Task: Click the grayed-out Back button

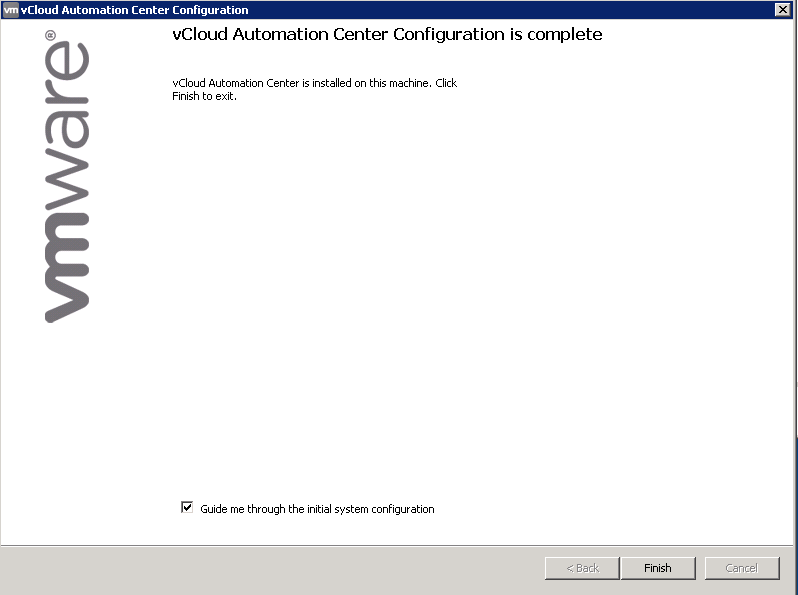Action: (582, 568)
